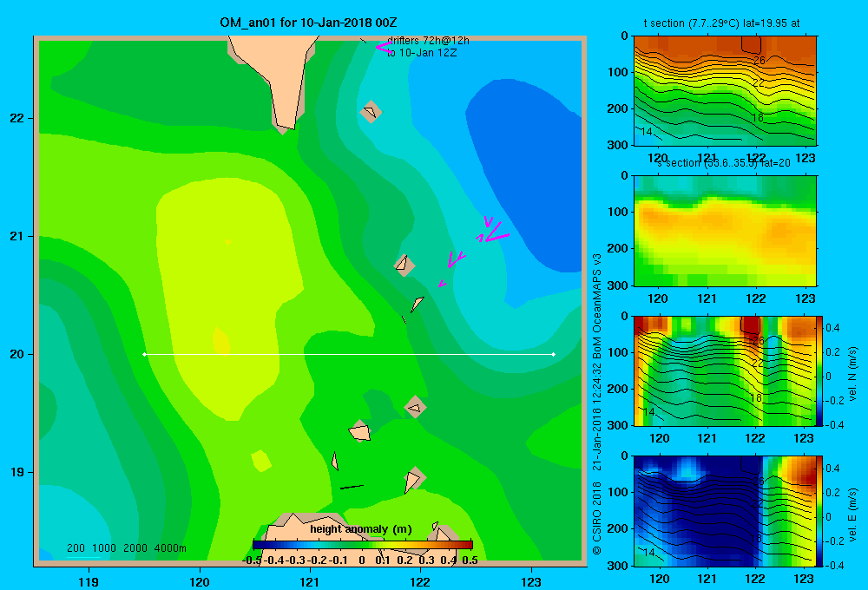Click the narrow island near 19.1°N, 121.2°E

click(335, 461)
